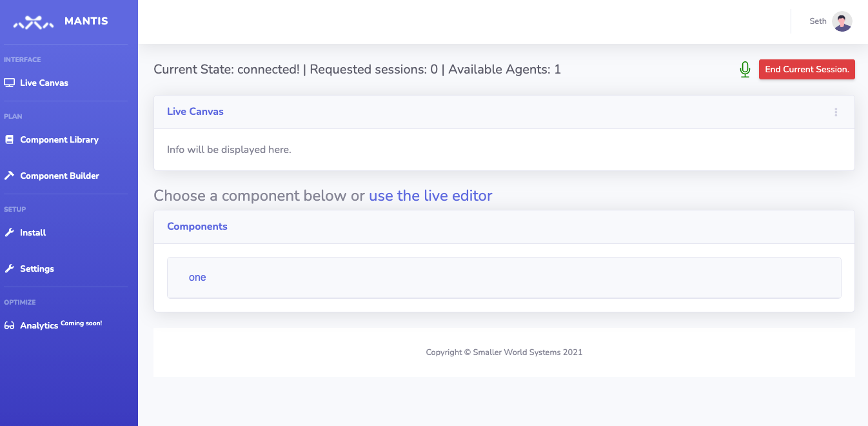
Task: Click the Mantis logo icon
Action: point(34,23)
